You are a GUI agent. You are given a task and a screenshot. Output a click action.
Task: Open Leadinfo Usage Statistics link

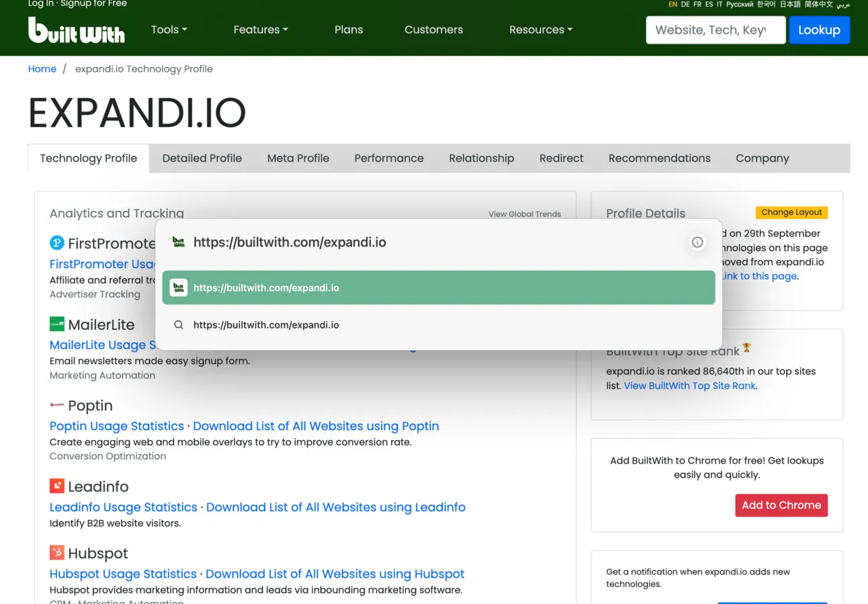[124, 507]
